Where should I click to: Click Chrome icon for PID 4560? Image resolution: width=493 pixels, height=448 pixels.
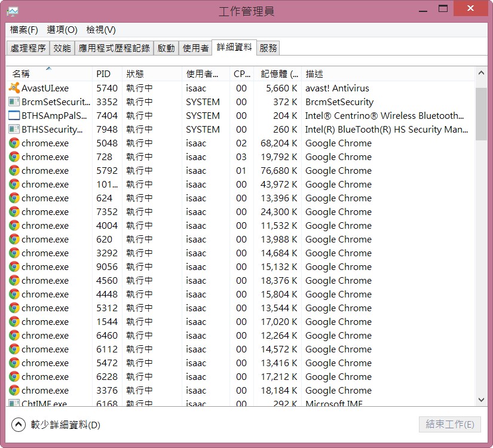(x=14, y=280)
